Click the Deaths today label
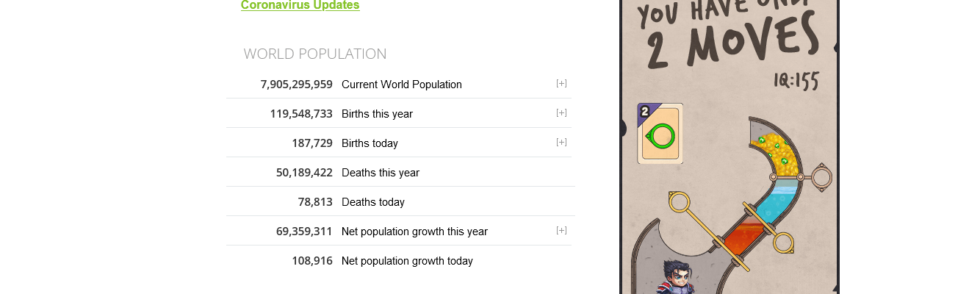 click(x=372, y=202)
